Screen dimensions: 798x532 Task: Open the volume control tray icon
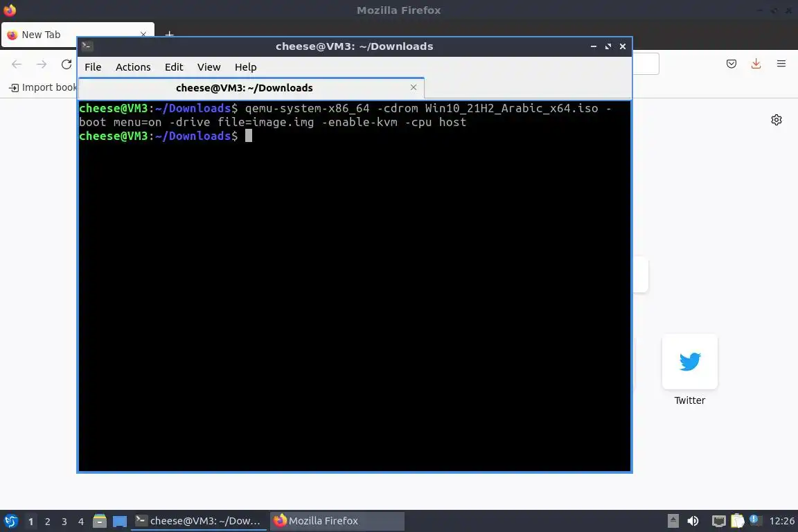point(693,521)
